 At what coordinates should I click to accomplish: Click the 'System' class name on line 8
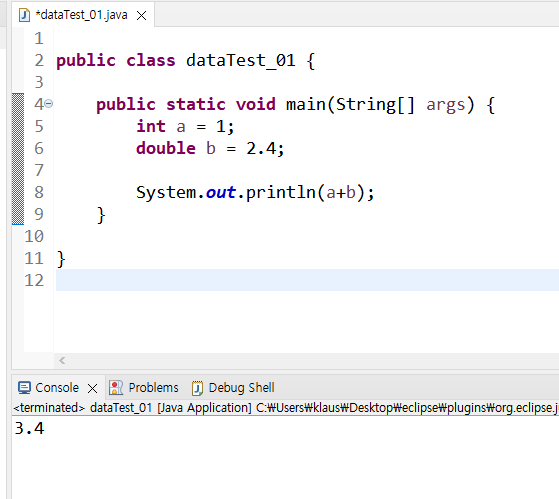pyautogui.click(x=166, y=193)
